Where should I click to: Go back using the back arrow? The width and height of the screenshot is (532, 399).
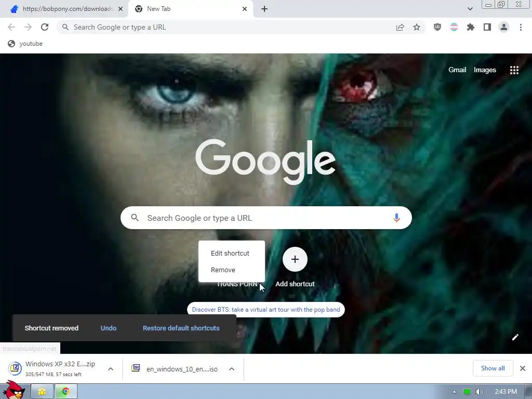click(x=11, y=27)
